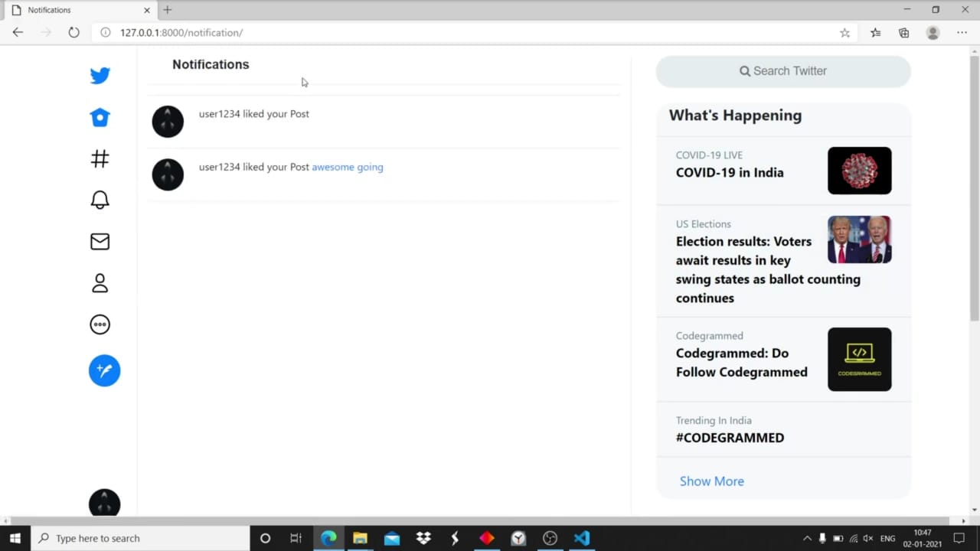Open Home from the sidebar house icon
Screen dimensions: 980x551
tap(100, 117)
